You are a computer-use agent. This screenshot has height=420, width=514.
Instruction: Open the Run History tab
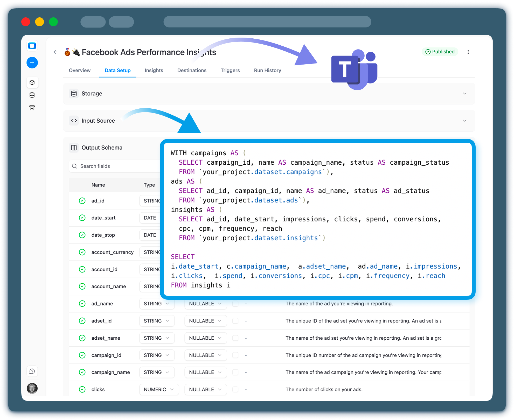pyautogui.click(x=267, y=70)
